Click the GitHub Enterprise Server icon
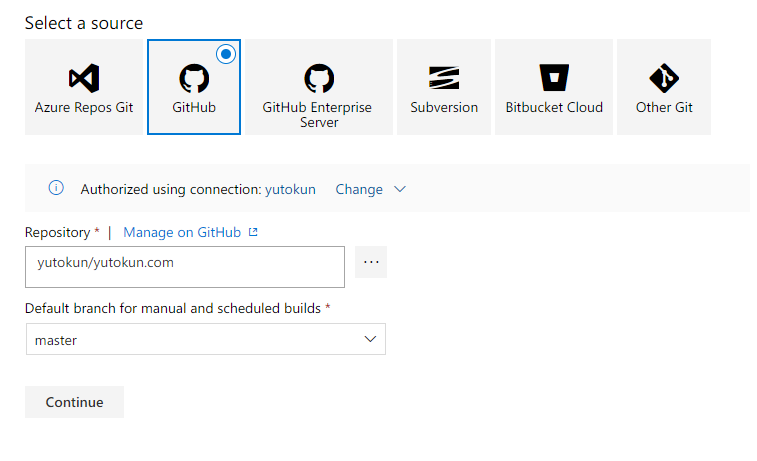Image resolution: width=757 pixels, height=461 pixels. (x=319, y=78)
